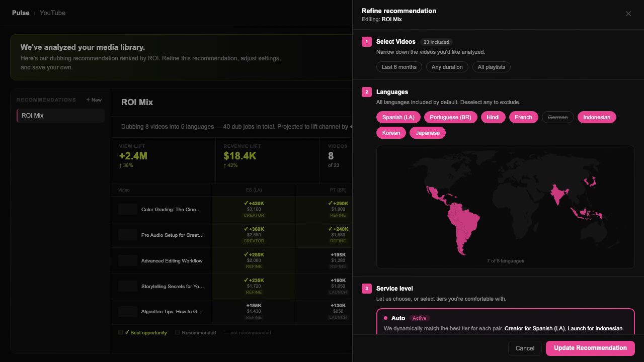Screen dimensions: 644x362
Task: Re-enable the German language chip
Action: [x=557, y=117]
